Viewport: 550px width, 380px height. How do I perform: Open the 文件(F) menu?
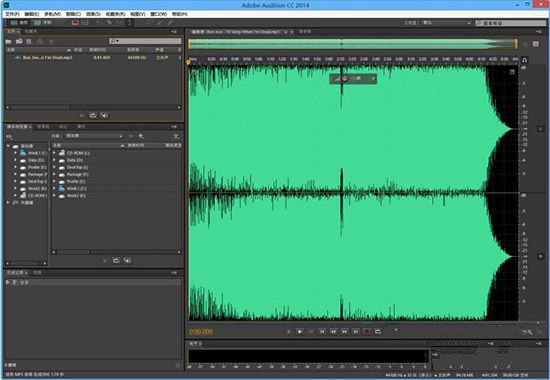(x=12, y=14)
